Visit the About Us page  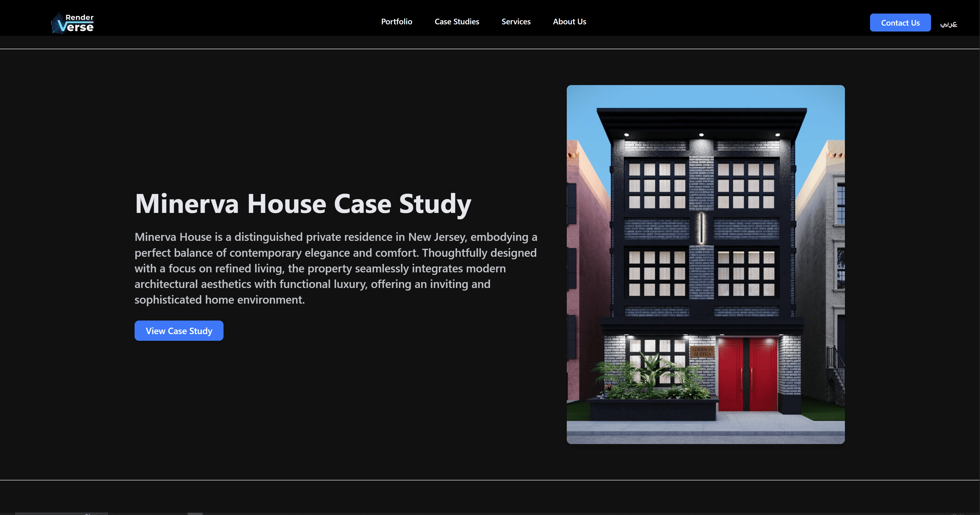[x=570, y=22]
